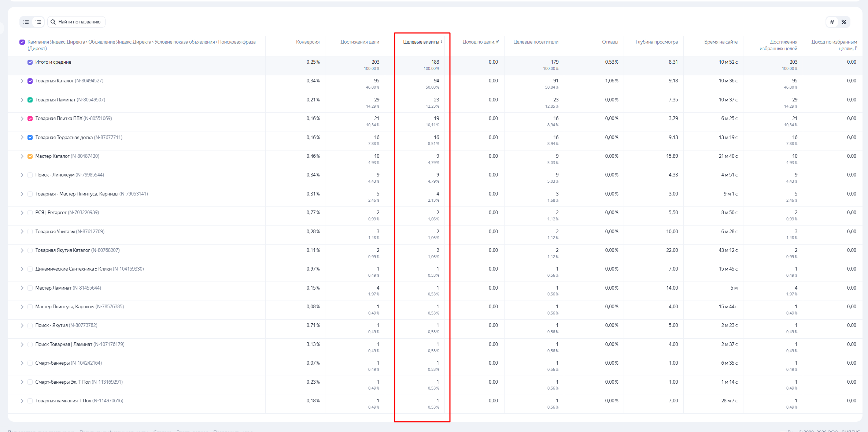Viewport: 868px width, 432px height.
Task: Toggle the Товарная Плитка ПВХ pink checkbox
Action: pyautogui.click(x=30, y=119)
